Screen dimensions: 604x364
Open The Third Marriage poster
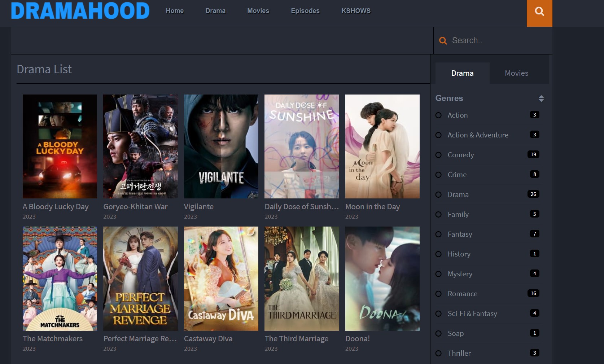point(302,279)
